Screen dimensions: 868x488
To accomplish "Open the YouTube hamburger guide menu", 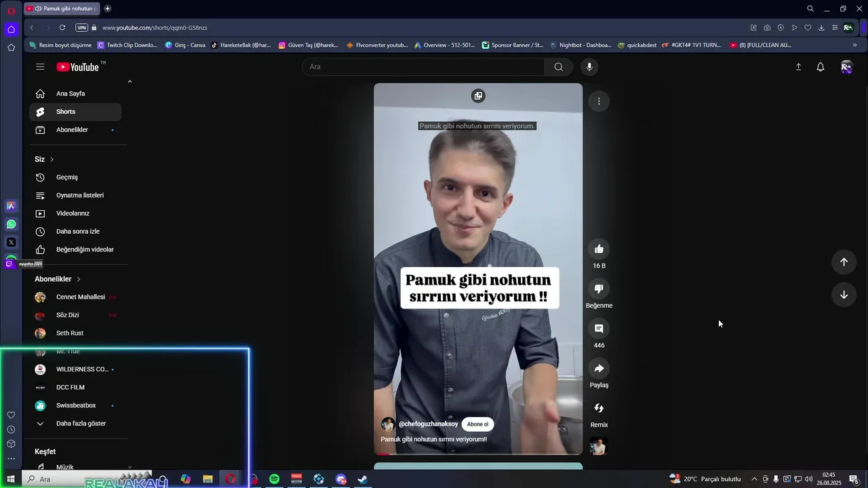I will click(40, 66).
